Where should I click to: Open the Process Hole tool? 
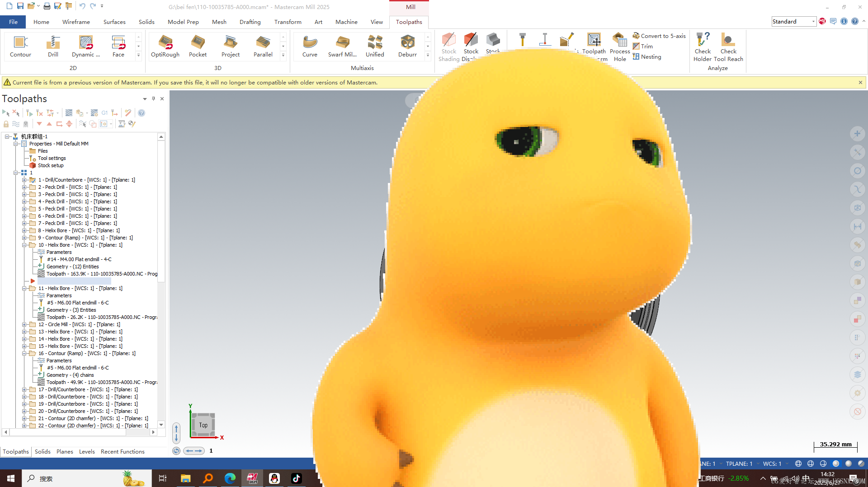(x=620, y=47)
